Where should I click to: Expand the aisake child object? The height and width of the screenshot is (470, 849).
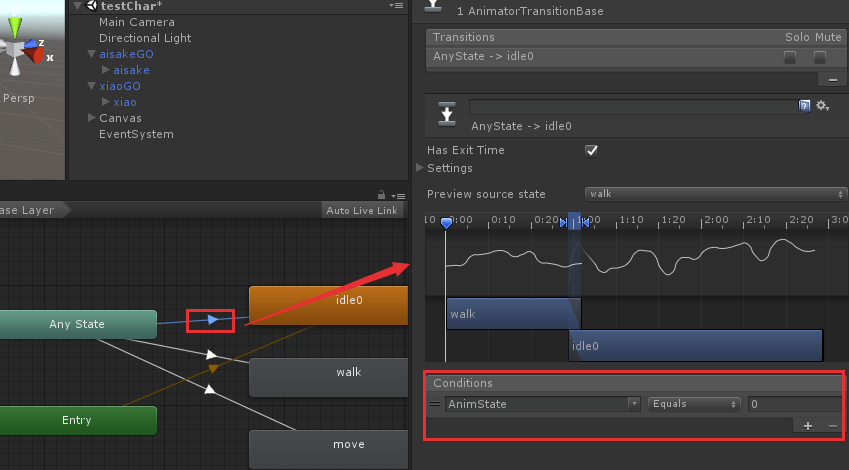[106, 70]
